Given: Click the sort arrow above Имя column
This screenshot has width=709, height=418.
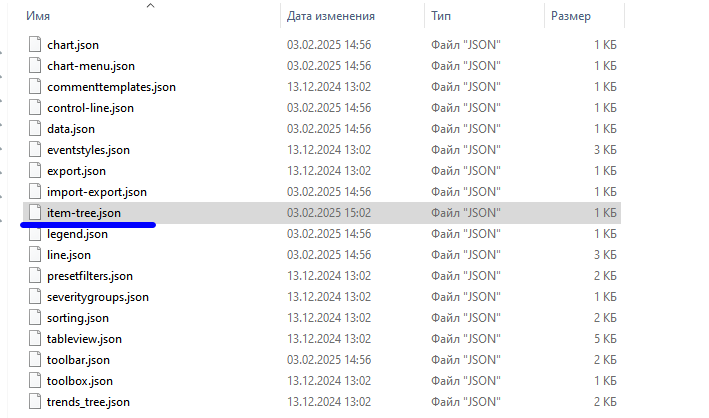Looking at the screenshot, I should tap(151, 5).
